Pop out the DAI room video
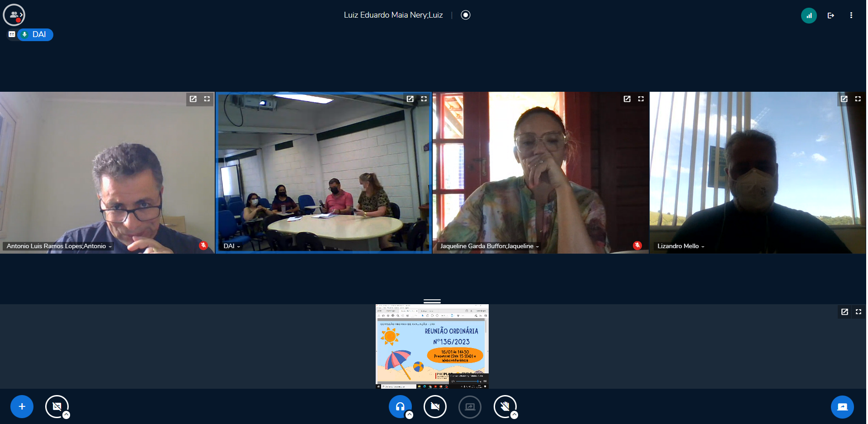The width and height of the screenshot is (868, 424). [410, 99]
